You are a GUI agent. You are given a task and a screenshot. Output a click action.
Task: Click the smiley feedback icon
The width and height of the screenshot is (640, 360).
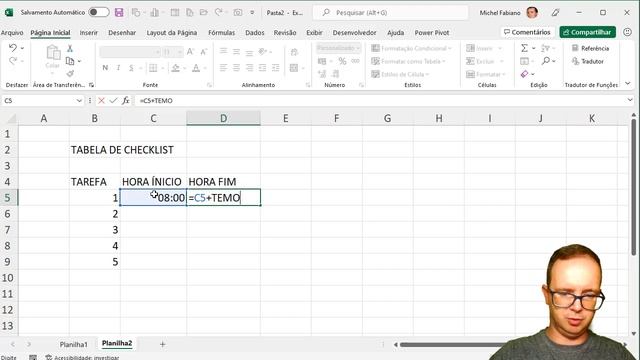tap(627, 32)
